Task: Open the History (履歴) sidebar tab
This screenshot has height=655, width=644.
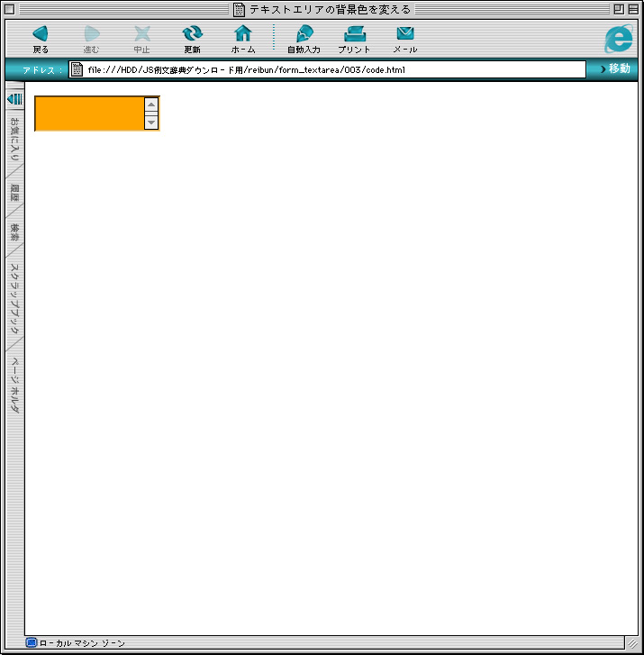Action: pos(14,192)
